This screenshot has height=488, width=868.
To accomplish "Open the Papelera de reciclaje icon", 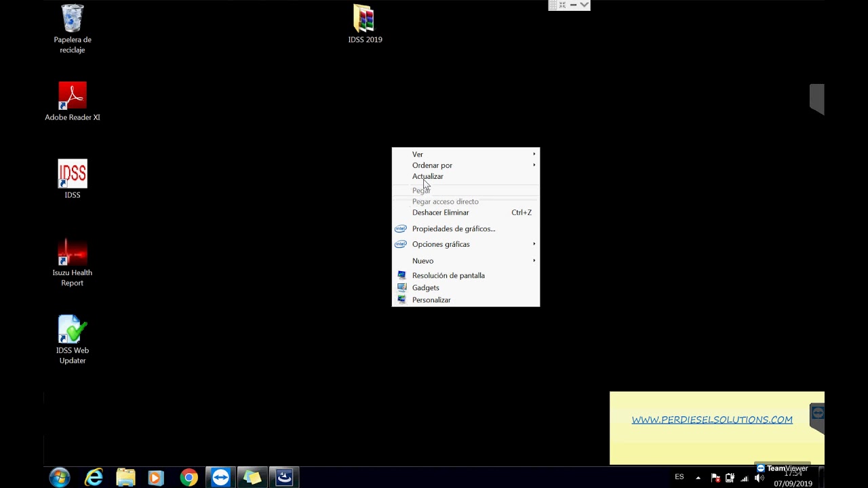I will (x=73, y=29).
